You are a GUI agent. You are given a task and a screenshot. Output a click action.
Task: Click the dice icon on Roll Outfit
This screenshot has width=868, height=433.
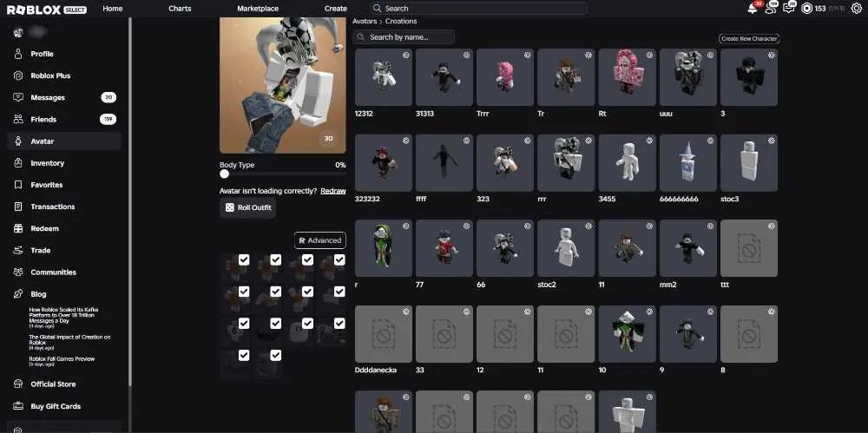[229, 207]
